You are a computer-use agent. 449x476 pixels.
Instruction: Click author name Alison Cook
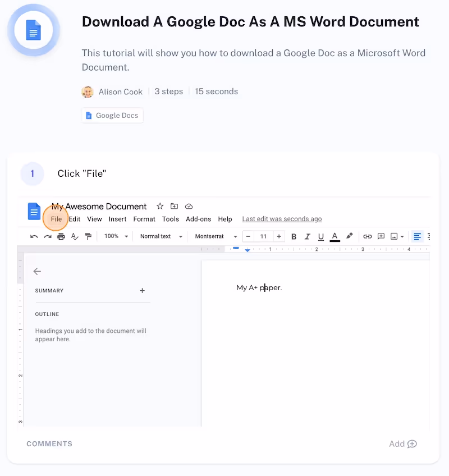pos(121,91)
